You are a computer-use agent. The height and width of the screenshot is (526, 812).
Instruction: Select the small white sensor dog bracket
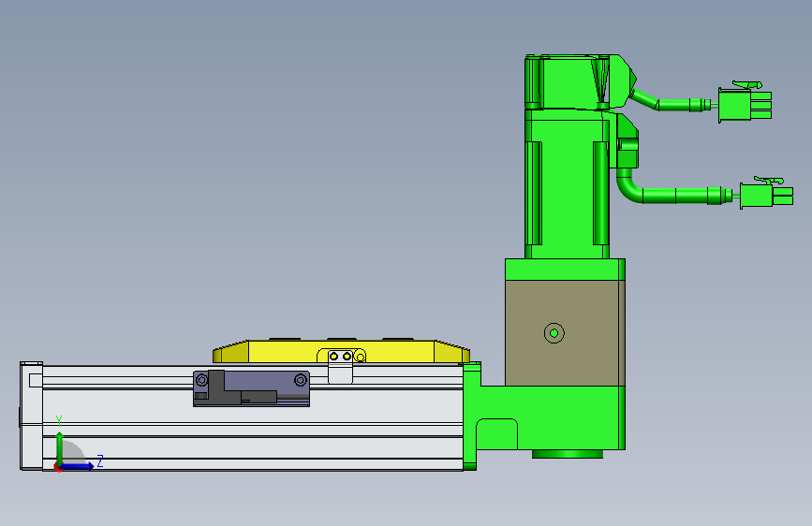click(340, 368)
